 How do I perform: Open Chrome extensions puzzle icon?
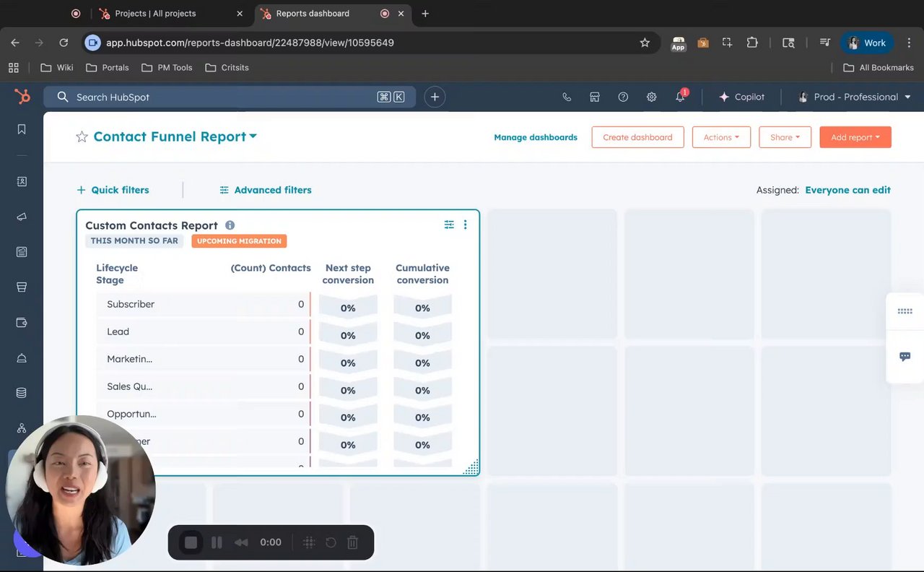(752, 43)
